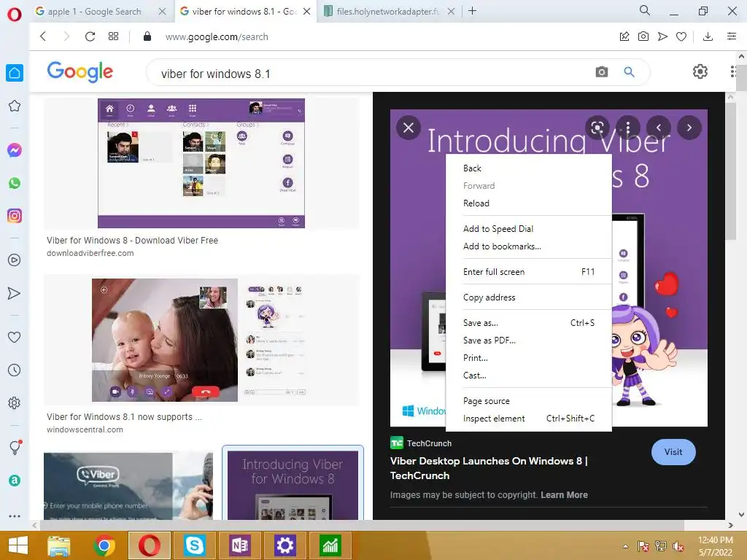Open 'Viber for Windows 8 - Download Viber Free' result
Screen dimensions: 747x560
click(x=133, y=241)
